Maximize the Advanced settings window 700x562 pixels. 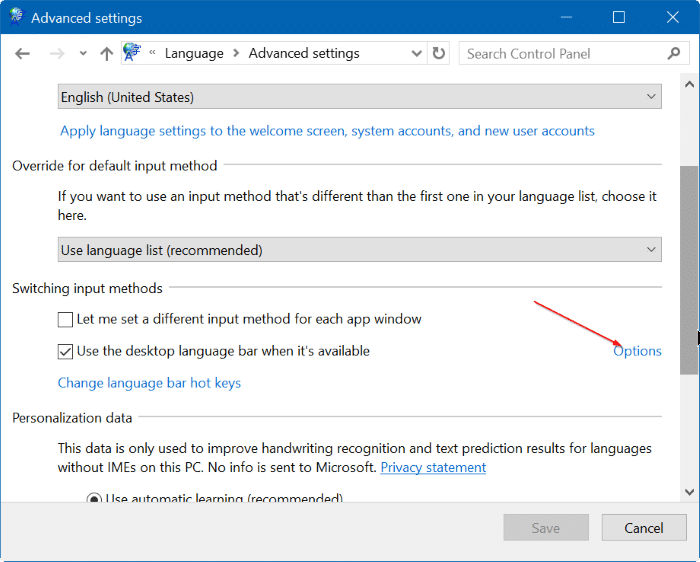[x=618, y=17]
